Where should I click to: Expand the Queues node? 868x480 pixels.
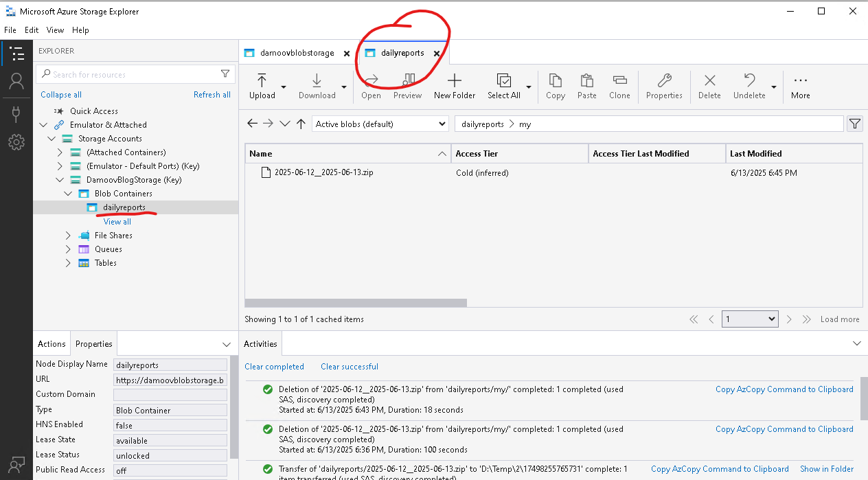pos(68,249)
